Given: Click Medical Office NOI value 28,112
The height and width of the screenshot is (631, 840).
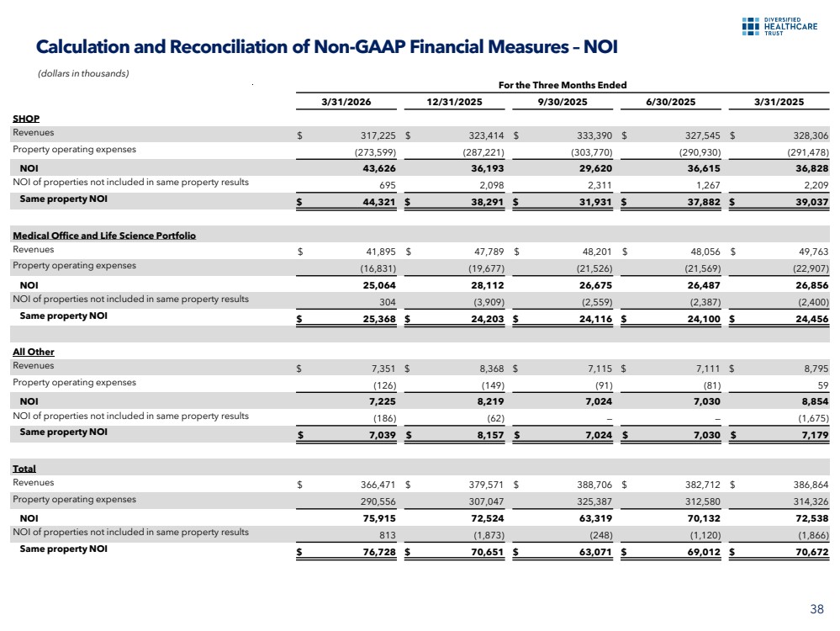Looking at the screenshot, I should (x=488, y=285).
